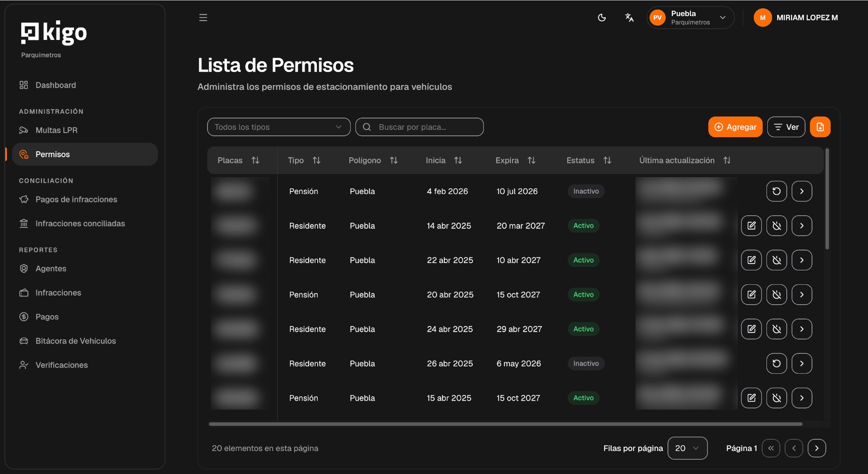Toggle the sidebar hamburger menu

pyautogui.click(x=203, y=18)
